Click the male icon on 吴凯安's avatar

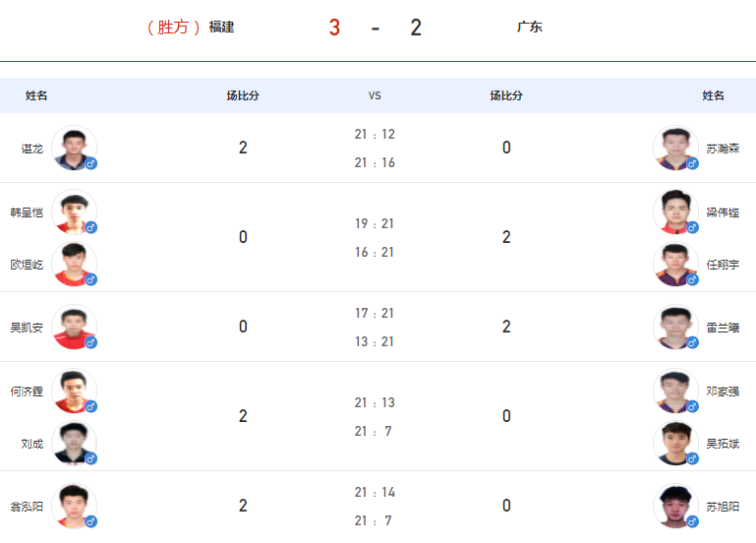click(90, 343)
